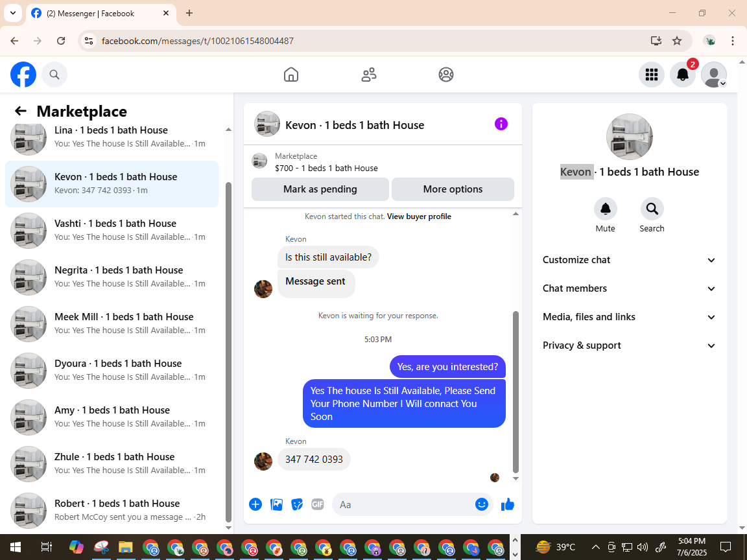The image size is (747, 560).
Task: Open File Explorer from taskbar
Action: [x=125, y=547]
